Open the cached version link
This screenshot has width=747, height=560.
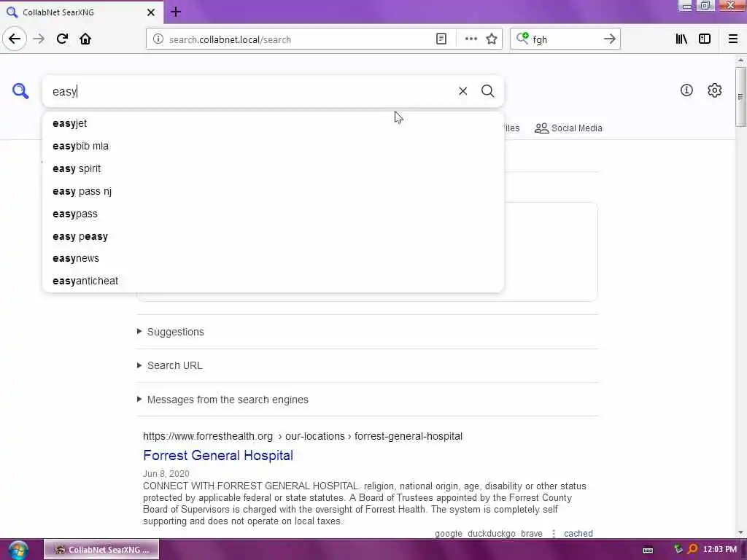click(x=578, y=533)
